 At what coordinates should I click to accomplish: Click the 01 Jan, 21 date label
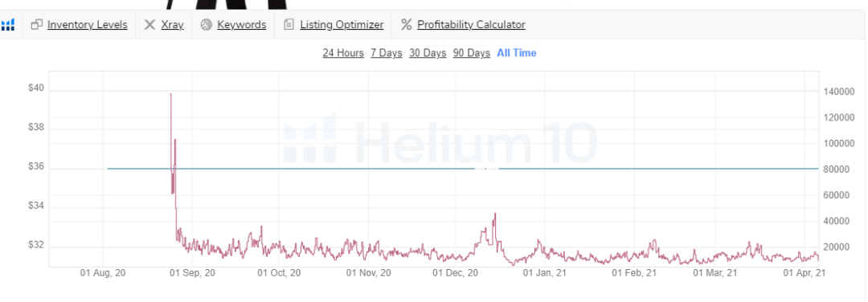coord(545,273)
